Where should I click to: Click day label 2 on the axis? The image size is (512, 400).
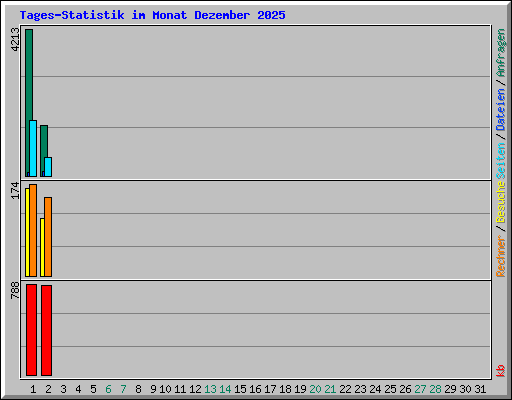[x=48, y=389]
